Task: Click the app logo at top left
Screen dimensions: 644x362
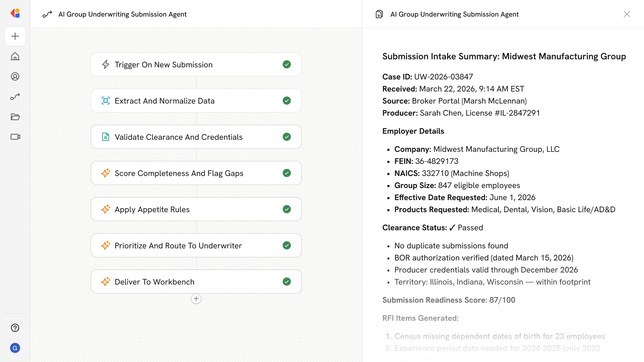Action: click(15, 13)
